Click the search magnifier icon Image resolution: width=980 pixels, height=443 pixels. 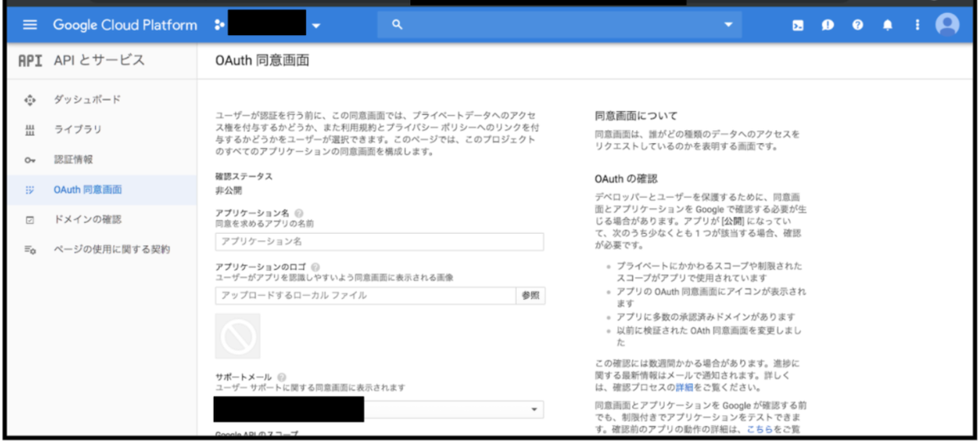point(398,25)
